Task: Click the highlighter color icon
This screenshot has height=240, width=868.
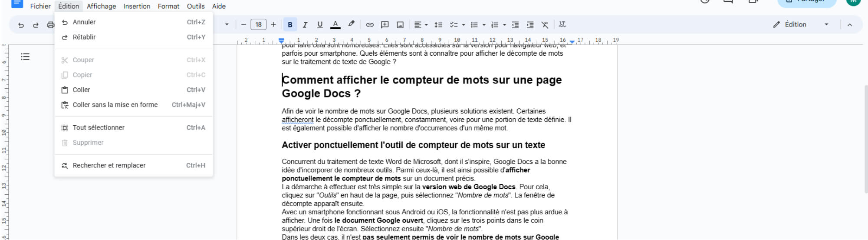Action: coord(351,24)
